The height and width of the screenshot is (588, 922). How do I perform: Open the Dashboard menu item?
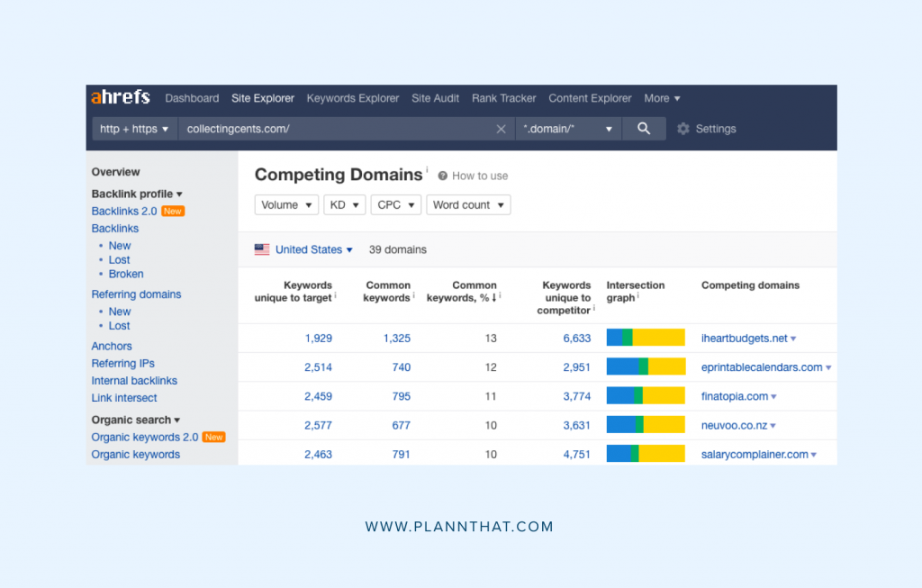192,98
